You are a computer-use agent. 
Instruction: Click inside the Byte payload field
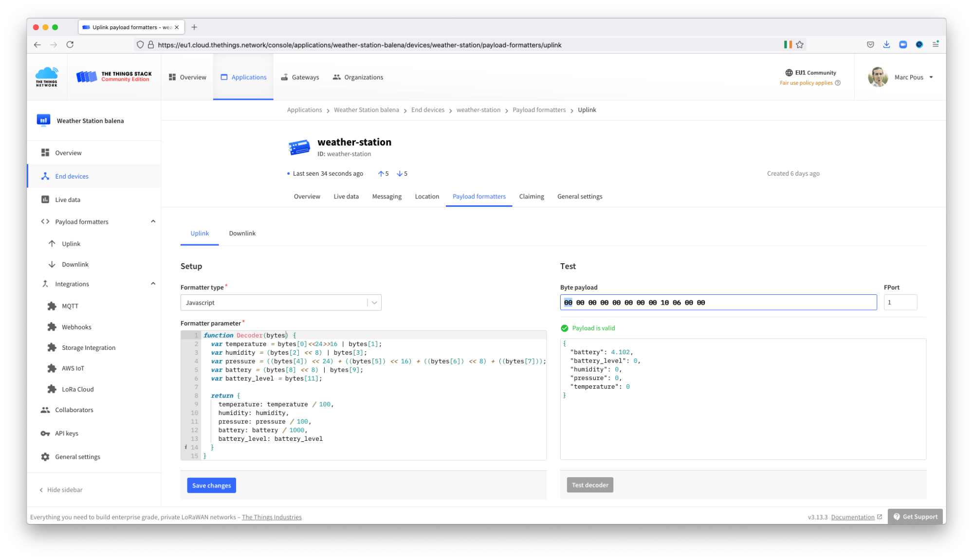click(717, 302)
